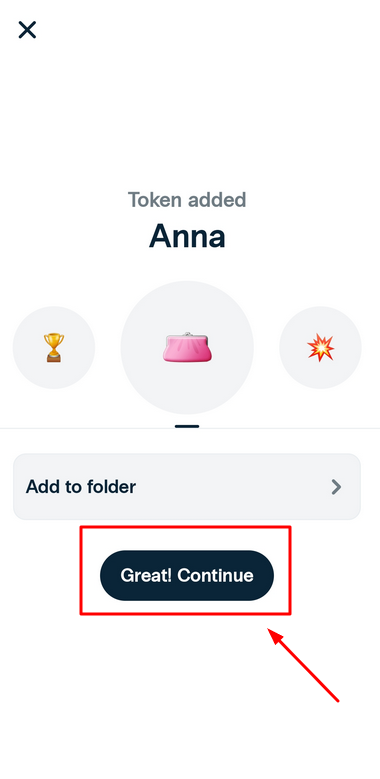Keep the purse as Anna's icon
Image resolution: width=380 pixels, height=779 pixels.
click(x=187, y=347)
